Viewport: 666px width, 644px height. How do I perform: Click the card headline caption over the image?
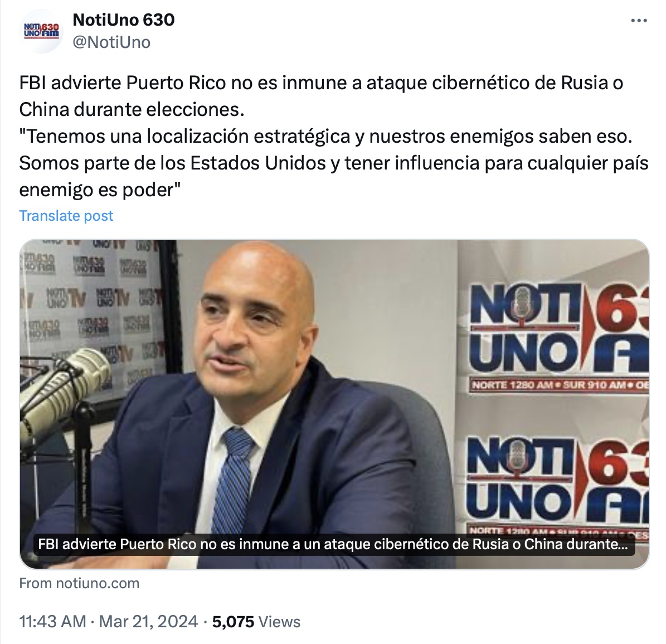333,544
